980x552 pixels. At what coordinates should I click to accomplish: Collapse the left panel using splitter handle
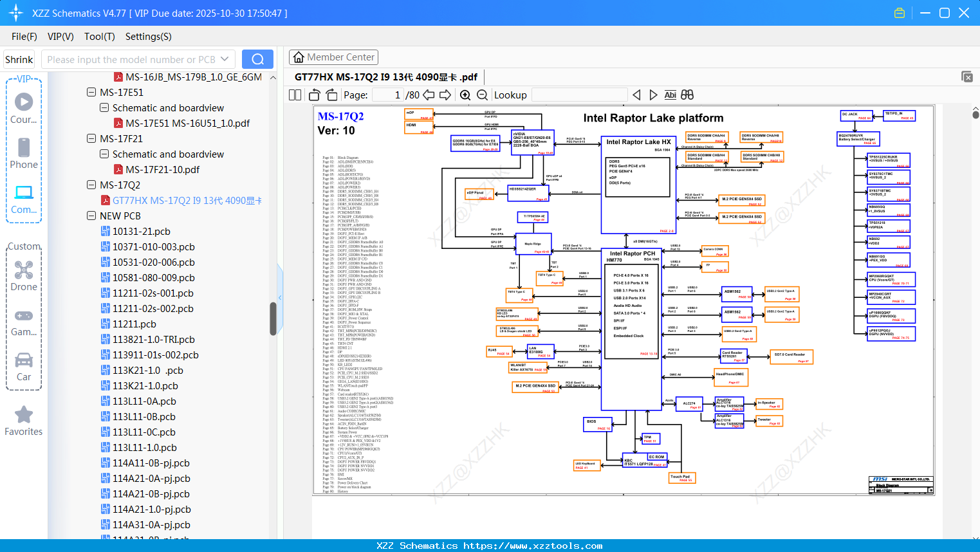click(280, 297)
